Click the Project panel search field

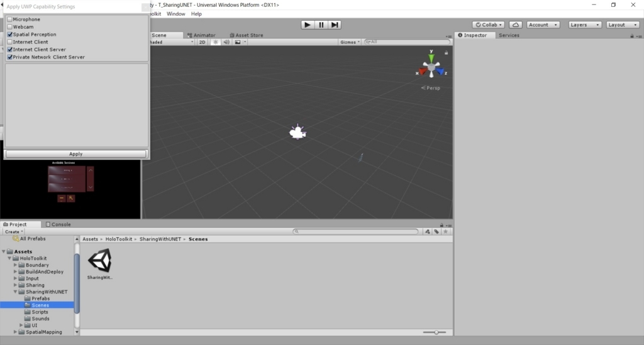click(x=355, y=231)
